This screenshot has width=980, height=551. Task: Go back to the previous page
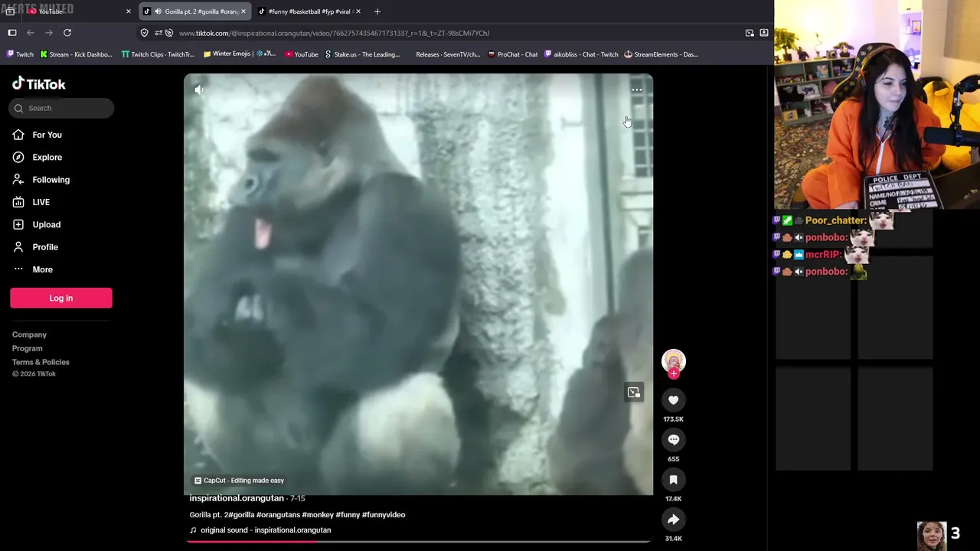pos(31,33)
